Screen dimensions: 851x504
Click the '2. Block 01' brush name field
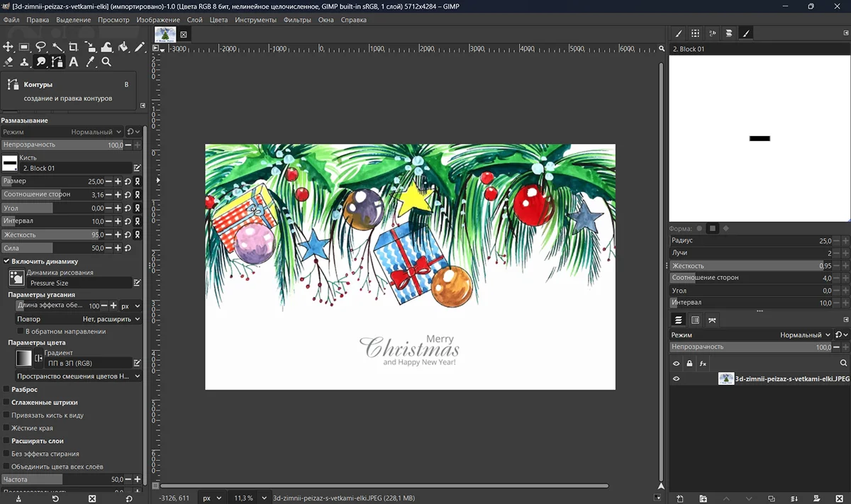click(x=78, y=168)
